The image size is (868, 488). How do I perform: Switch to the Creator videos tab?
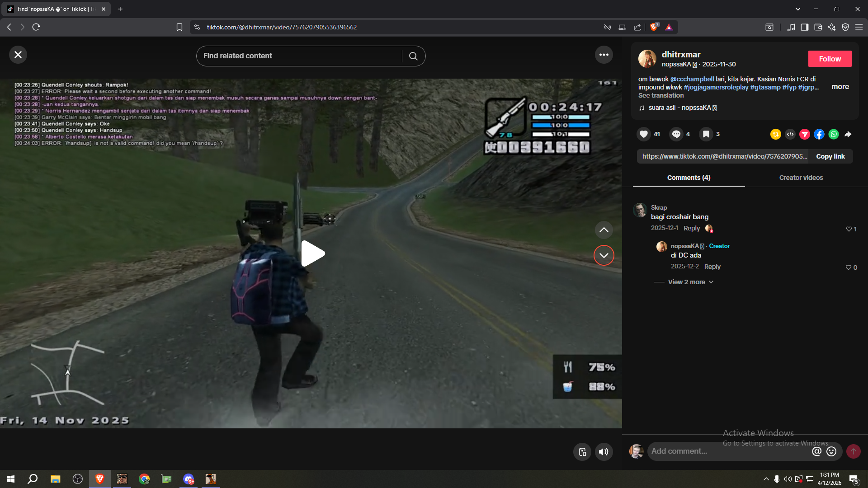(801, 178)
